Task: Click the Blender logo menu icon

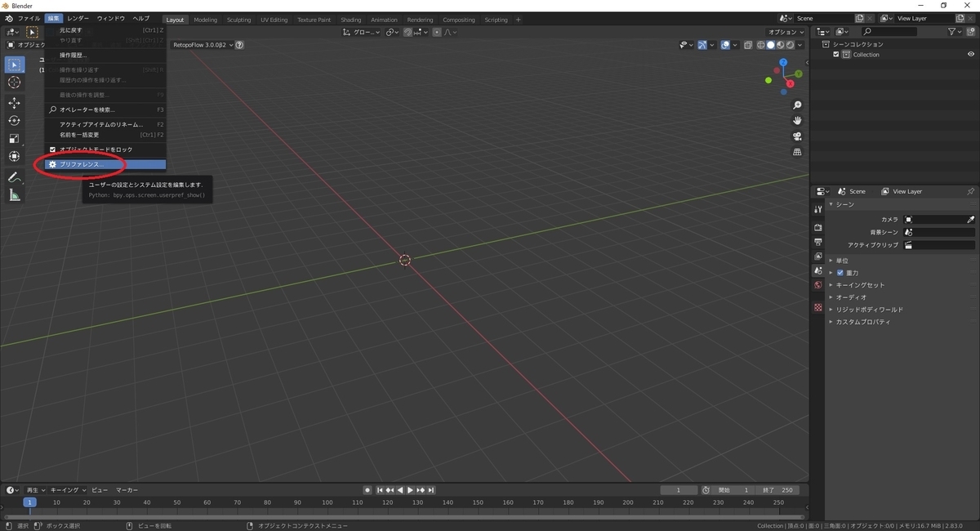Action: 8,18
